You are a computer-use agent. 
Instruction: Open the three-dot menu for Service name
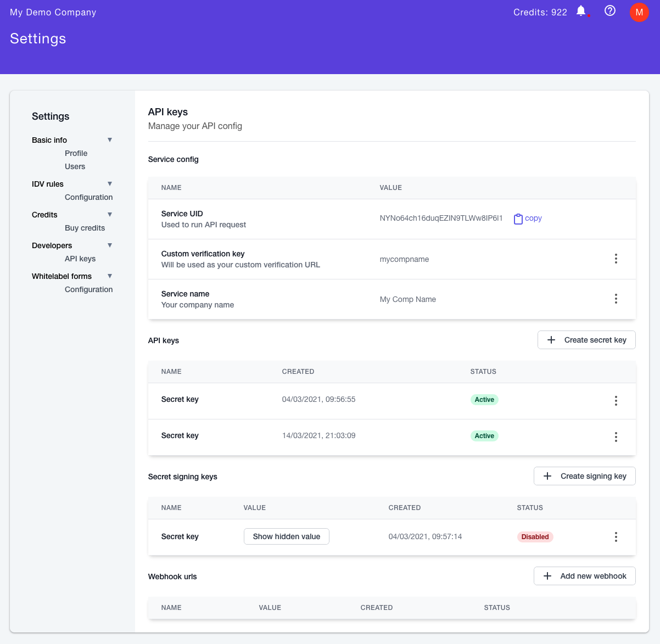tap(616, 299)
